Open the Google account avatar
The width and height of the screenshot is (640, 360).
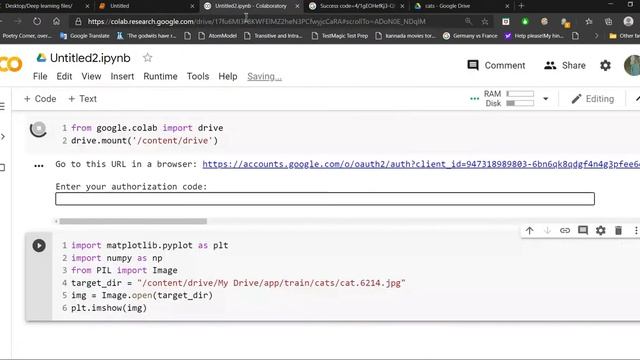(632, 65)
